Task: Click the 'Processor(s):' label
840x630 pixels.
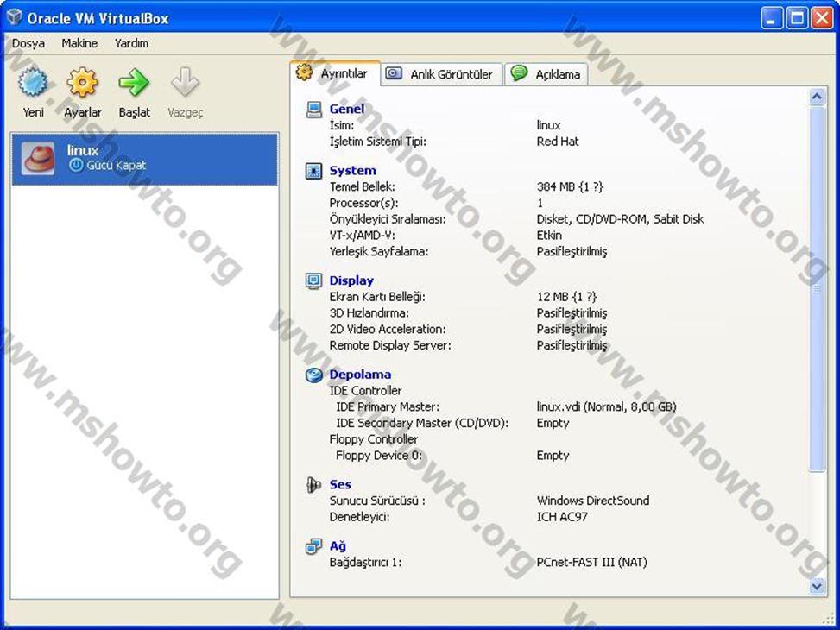Action: point(363,203)
